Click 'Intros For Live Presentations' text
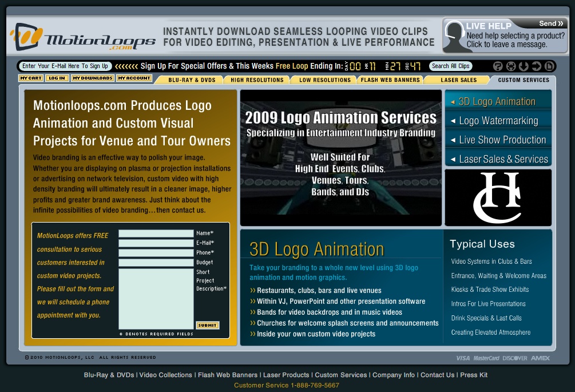The height and width of the screenshot is (392, 575). (x=488, y=304)
